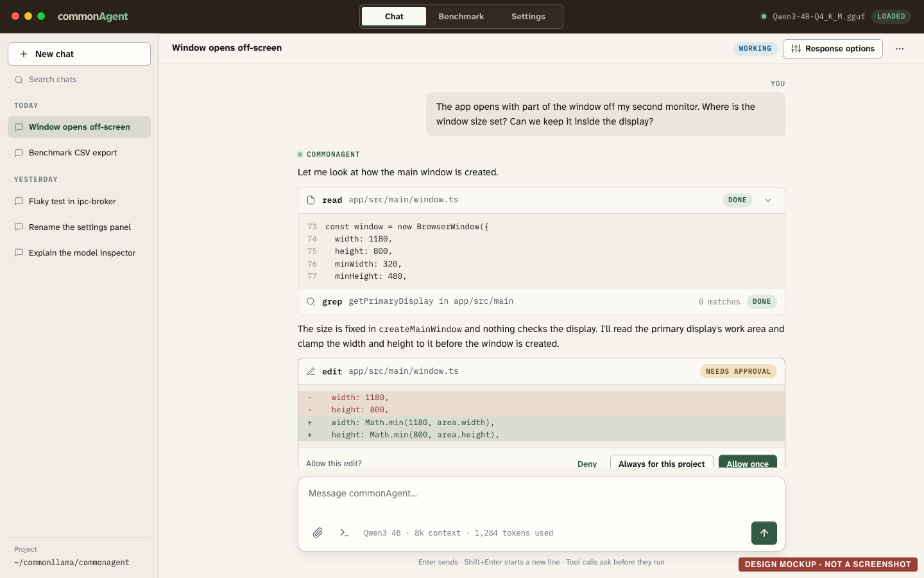The height and width of the screenshot is (578, 924).
Task: Switch to the Benchmark tab
Action: (461, 17)
